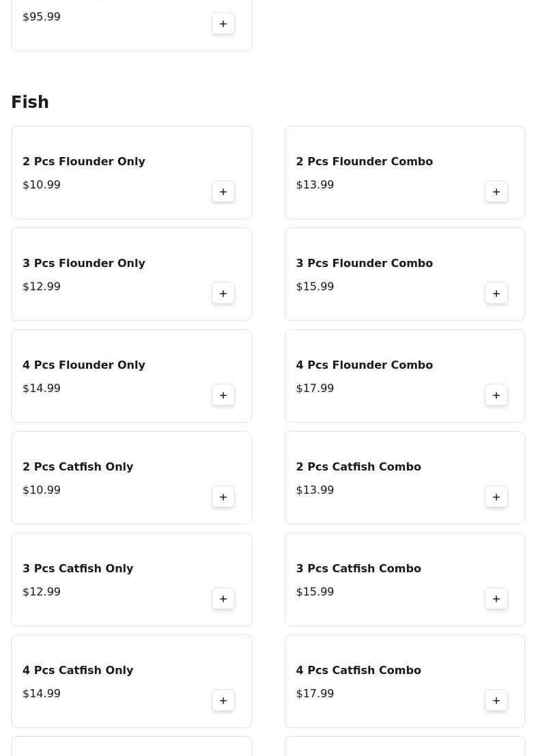Add 2 Pcs Catfish Only to order
Image resolution: width=536 pixels, height=756 pixels.
[223, 497]
